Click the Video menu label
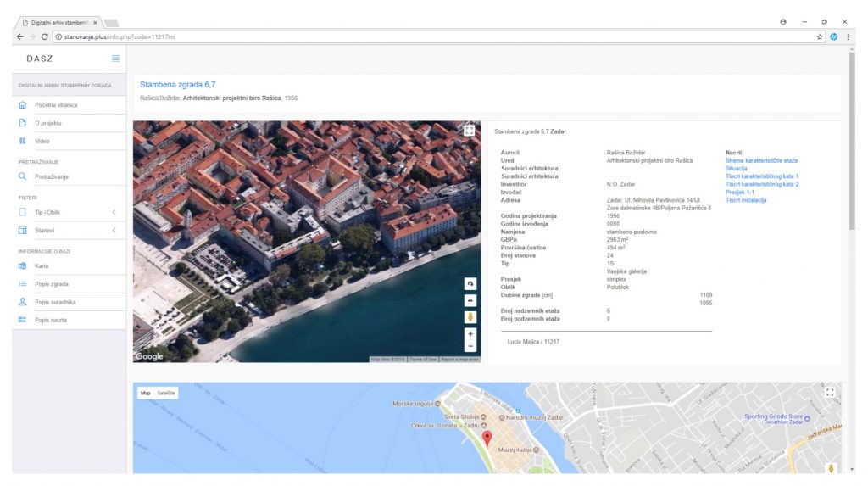The width and height of the screenshot is (868, 486). pos(42,142)
